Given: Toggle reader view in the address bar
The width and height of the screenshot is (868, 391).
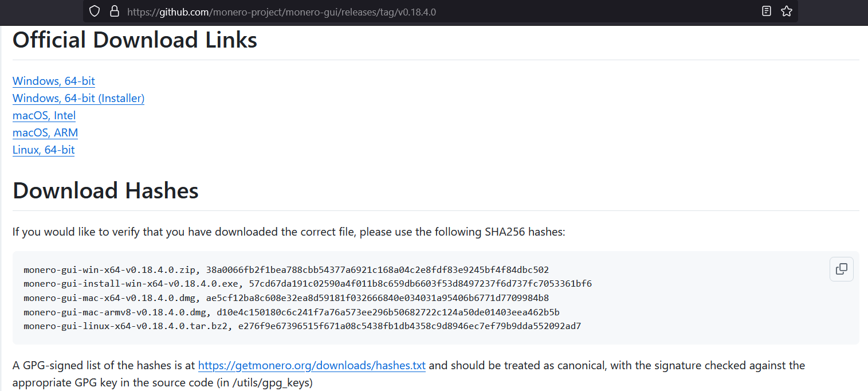Looking at the screenshot, I should (x=767, y=11).
